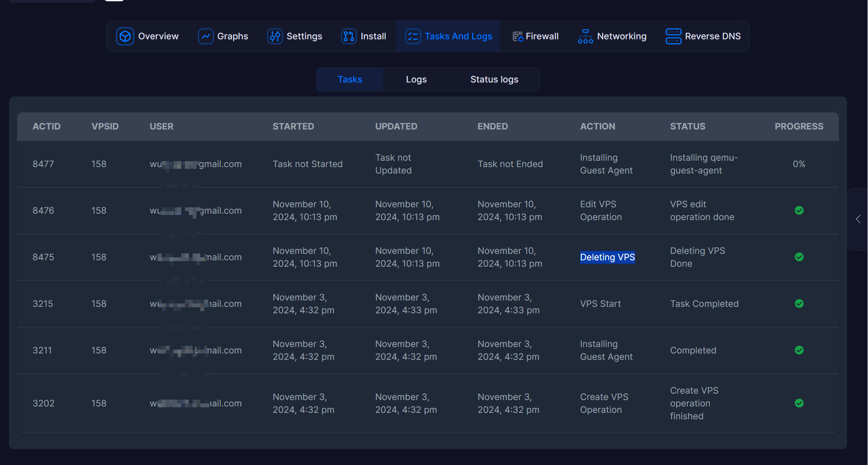Click the ACTION column header

click(x=598, y=127)
